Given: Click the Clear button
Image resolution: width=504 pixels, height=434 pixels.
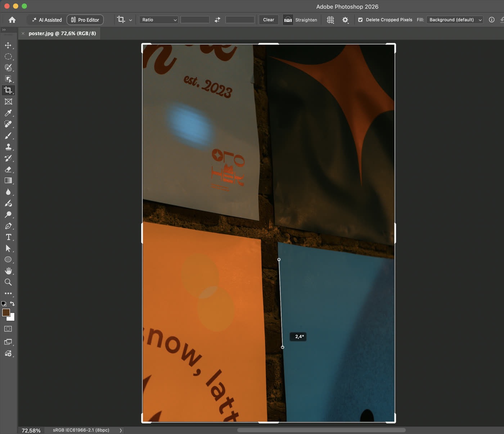Looking at the screenshot, I should (269, 20).
